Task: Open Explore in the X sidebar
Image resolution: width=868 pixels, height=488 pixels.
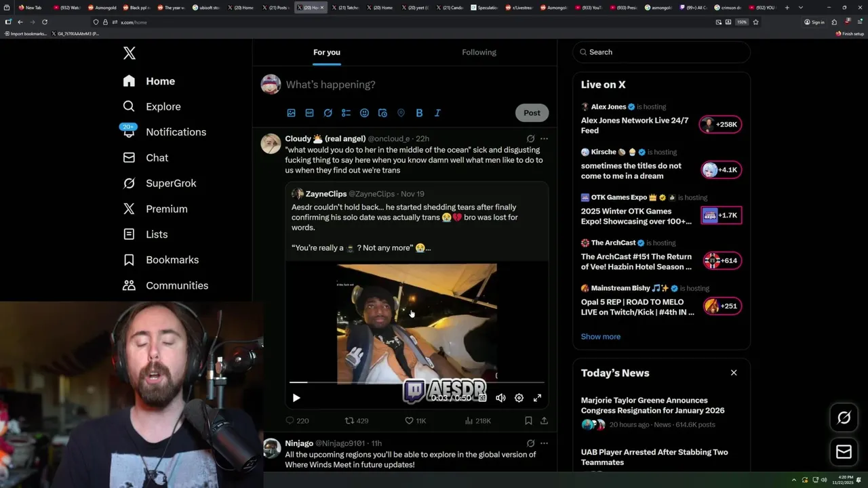Action: [x=152, y=106]
